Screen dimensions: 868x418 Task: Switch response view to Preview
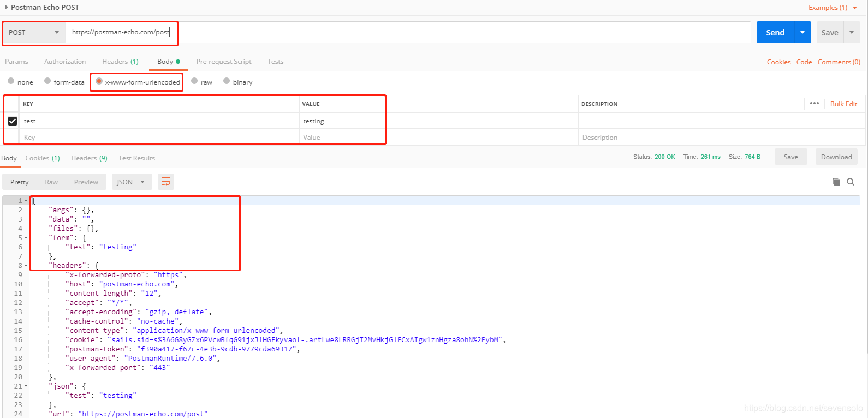pyautogui.click(x=86, y=182)
